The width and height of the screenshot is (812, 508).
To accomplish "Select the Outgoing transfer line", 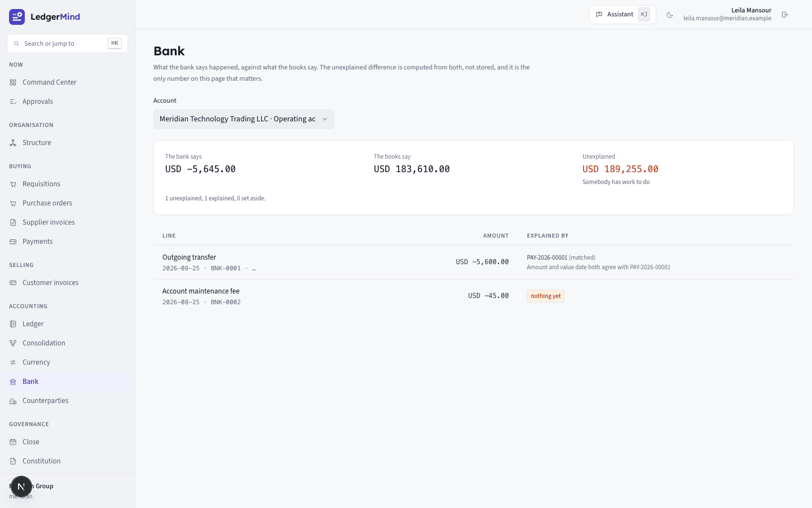I will (x=474, y=262).
